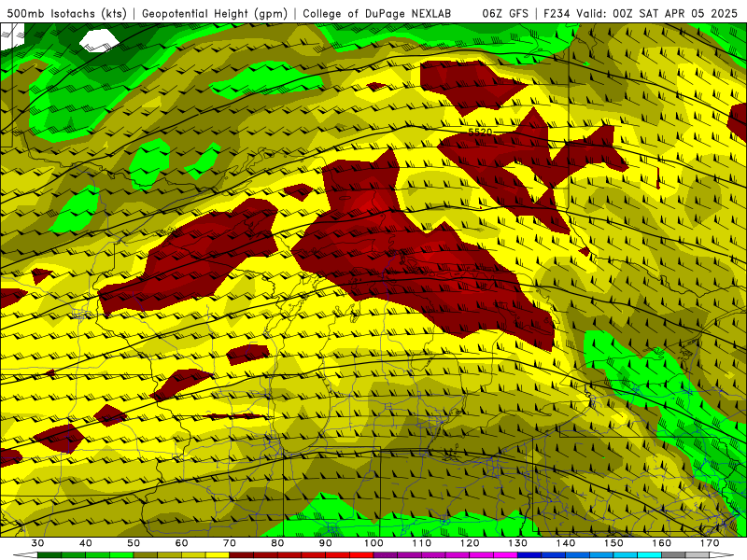Click the 'Valid: 00Z SAT APR 05 2025' text
This screenshot has width=747, height=560.
pyautogui.click(x=657, y=13)
